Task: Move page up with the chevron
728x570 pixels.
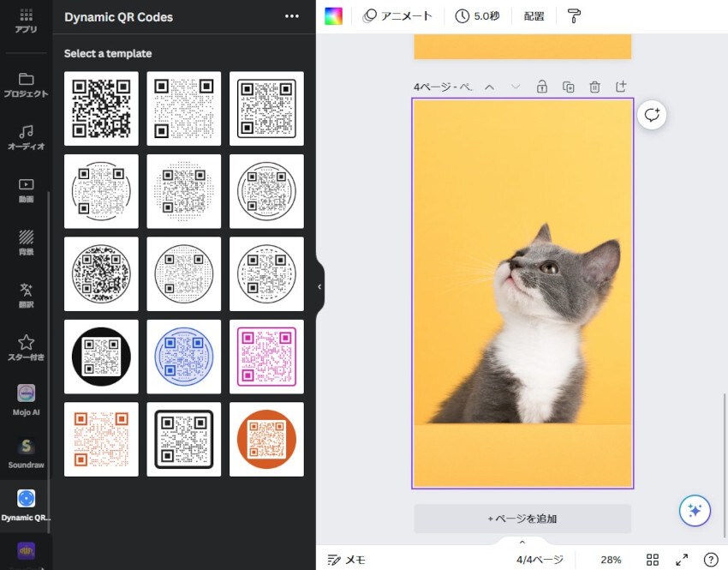Action: [490, 87]
